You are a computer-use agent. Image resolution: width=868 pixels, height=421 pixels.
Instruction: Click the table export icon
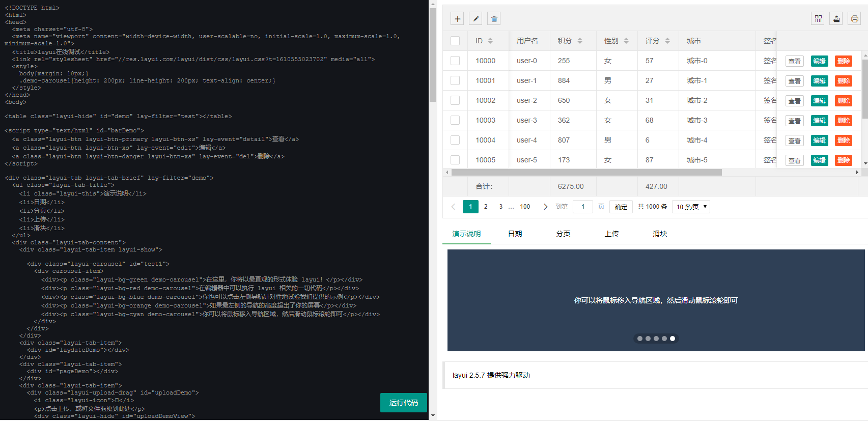836,19
